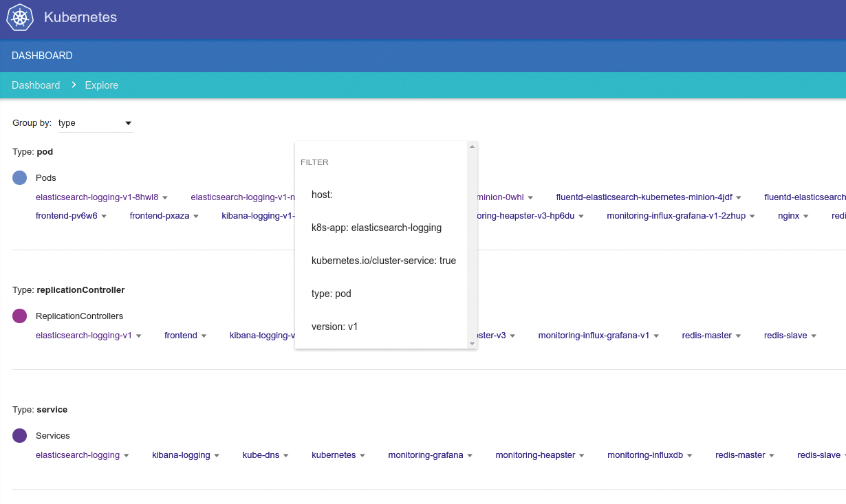
Task: Expand caret beside pod ending minion-0whl
Action: [x=530, y=198]
